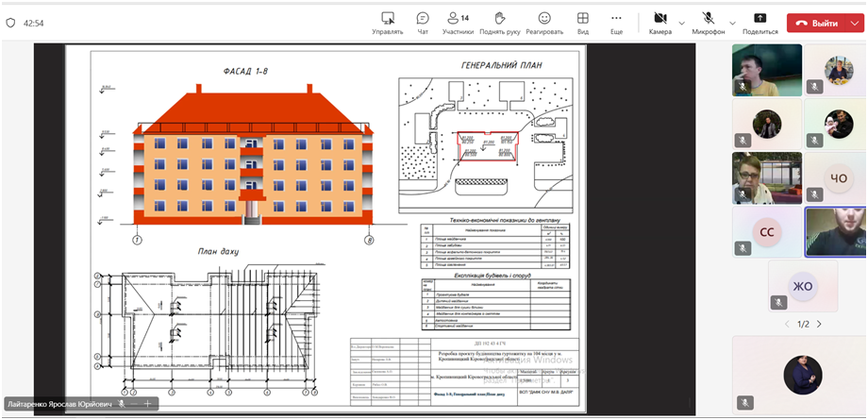The height and width of the screenshot is (420, 868).
Task: Open the Еще (More) actions menu
Action: (x=616, y=22)
